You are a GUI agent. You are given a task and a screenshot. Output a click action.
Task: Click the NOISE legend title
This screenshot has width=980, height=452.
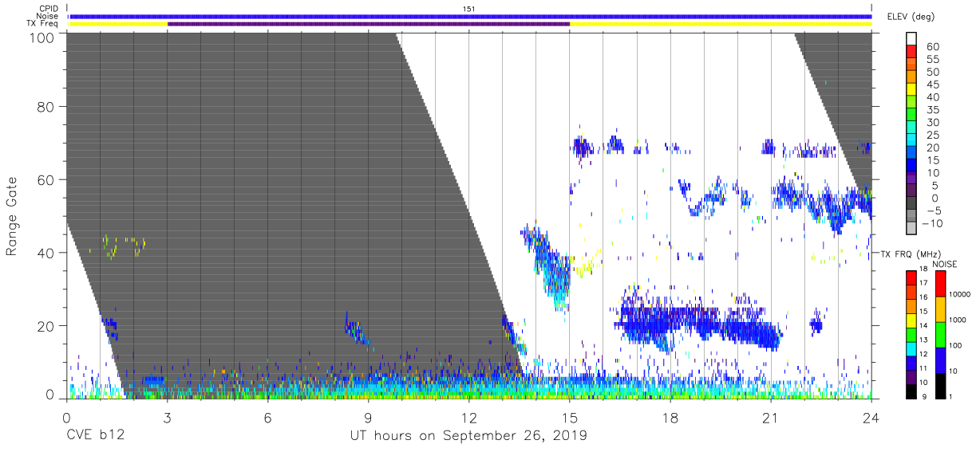[x=945, y=264]
